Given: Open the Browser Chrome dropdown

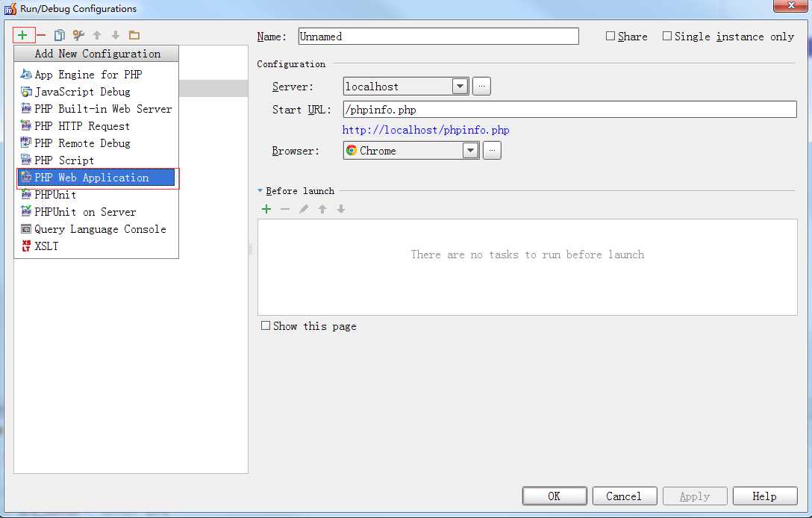Looking at the screenshot, I should (470, 151).
